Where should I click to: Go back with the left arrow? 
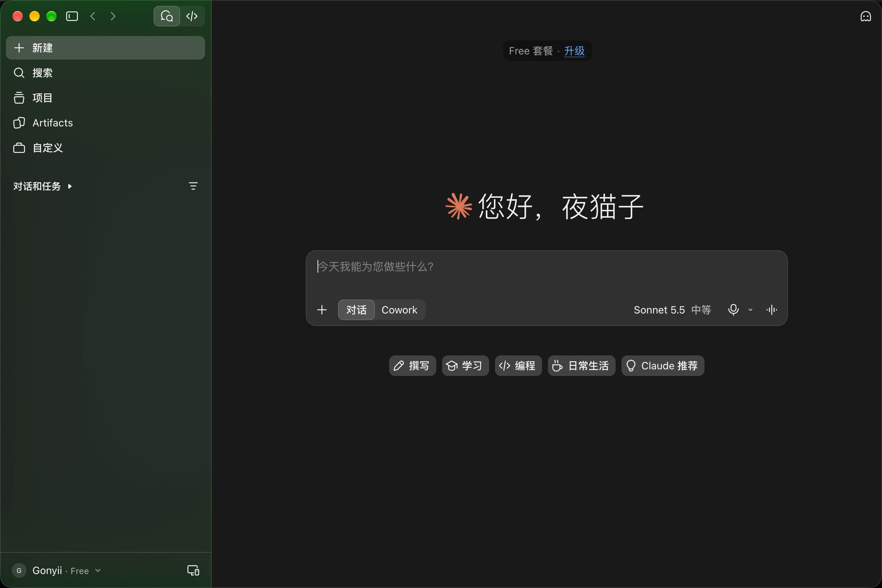[x=93, y=16]
